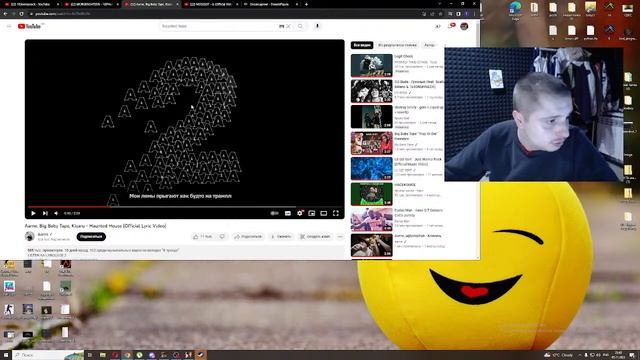The width and height of the screenshot is (640, 360).
Task: Open the 'Legit Check' recommended video thumbnail
Action: [x=371, y=65]
